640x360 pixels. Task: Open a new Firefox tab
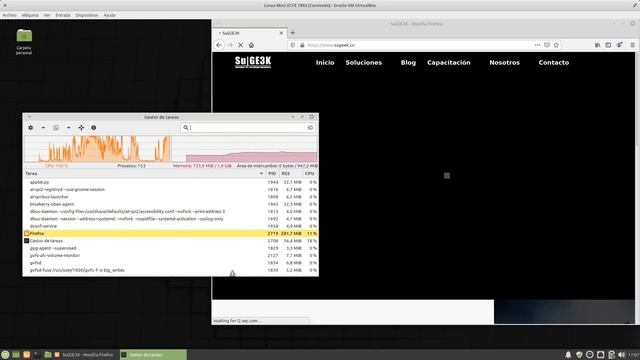[292, 33]
